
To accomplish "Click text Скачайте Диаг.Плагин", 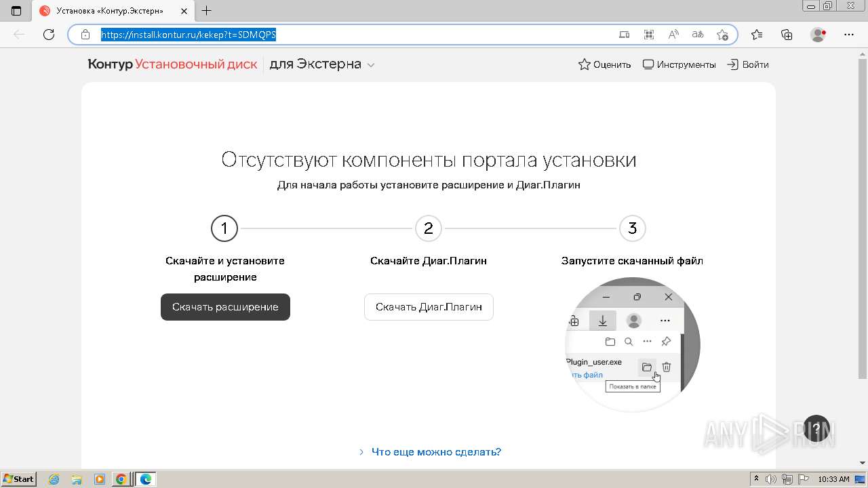I will click(429, 261).
